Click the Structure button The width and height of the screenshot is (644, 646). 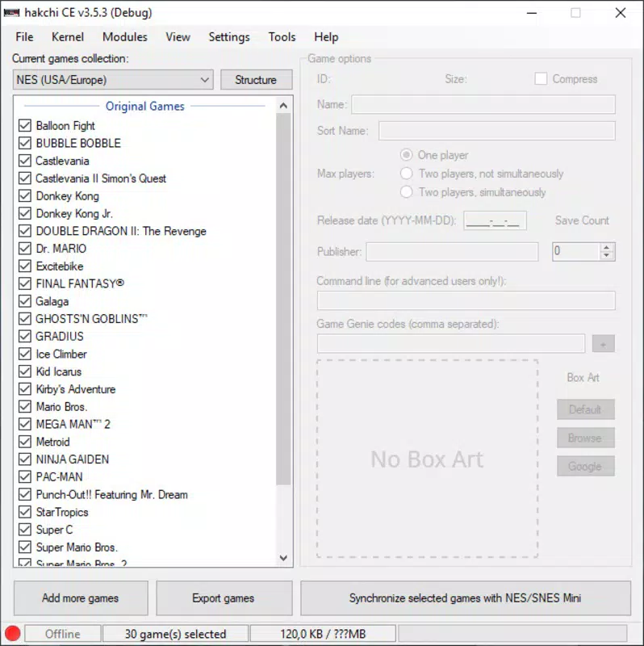coord(256,79)
